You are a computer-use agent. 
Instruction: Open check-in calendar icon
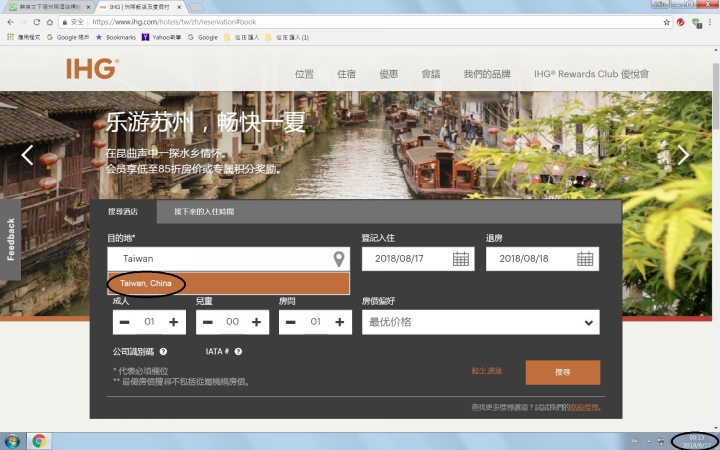tap(461, 259)
